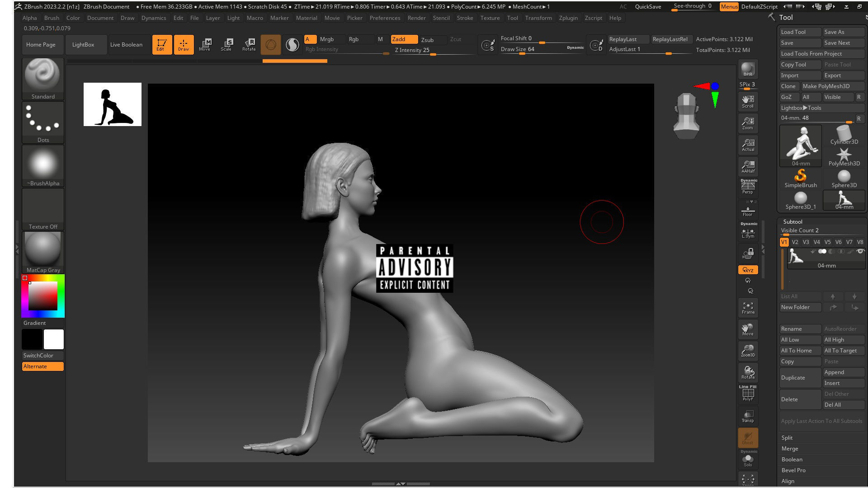
Task: Click QuickSave in the title bar
Action: click(648, 6)
